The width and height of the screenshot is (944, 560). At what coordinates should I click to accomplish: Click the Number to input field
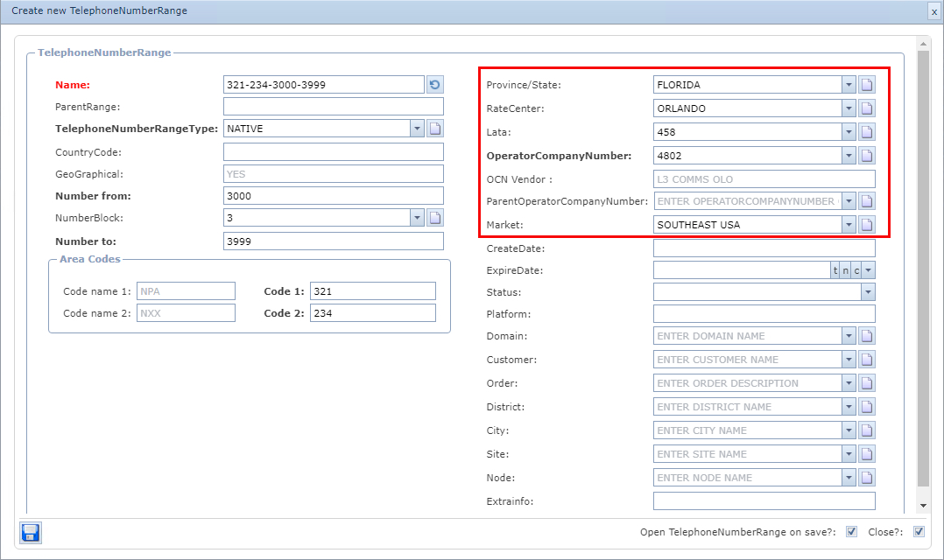point(334,241)
